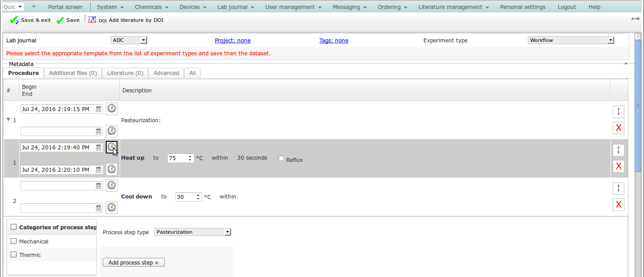644x277 pixels.
Task: Click the Add process step + button
Action: tap(134, 263)
